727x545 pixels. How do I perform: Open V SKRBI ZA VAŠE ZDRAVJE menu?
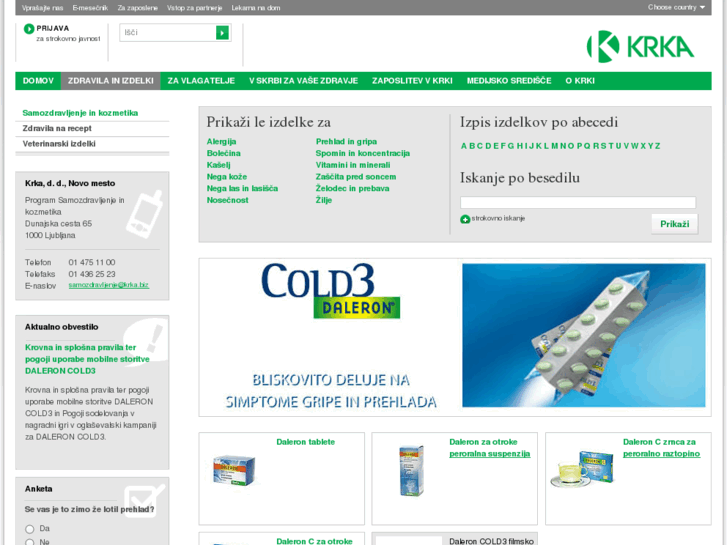(303, 81)
